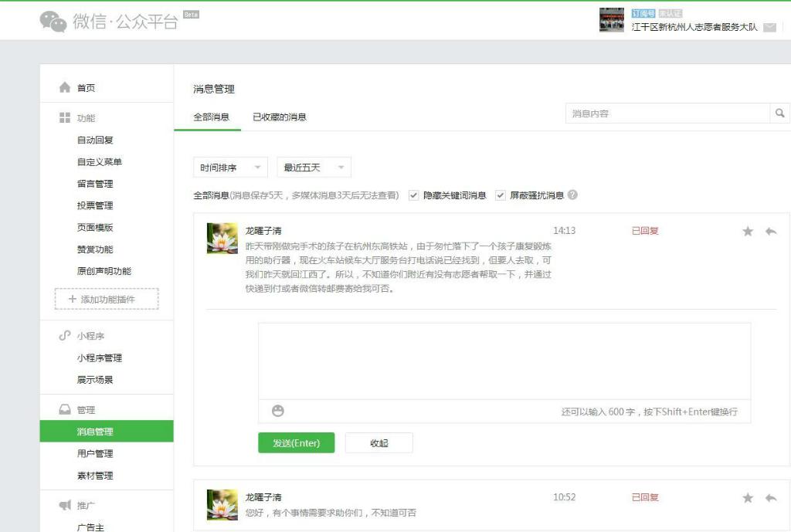Click help icon beside 屏蔽骚扰消息
Screen dimensions: 791x532
[572, 195]
